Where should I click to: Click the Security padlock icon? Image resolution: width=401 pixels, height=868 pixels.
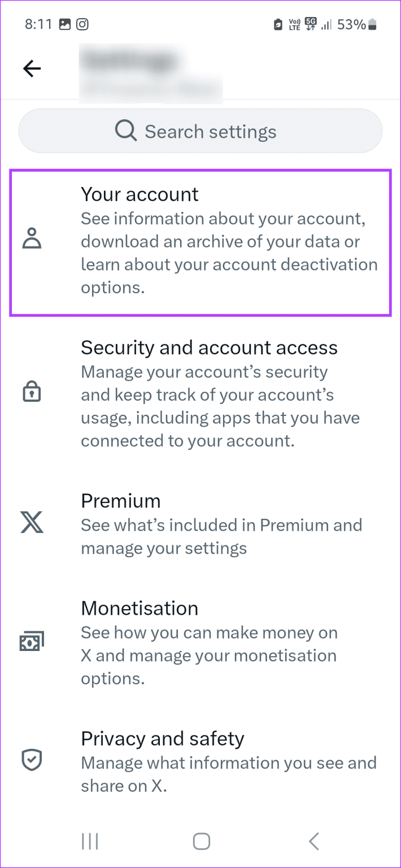(31, 391)
